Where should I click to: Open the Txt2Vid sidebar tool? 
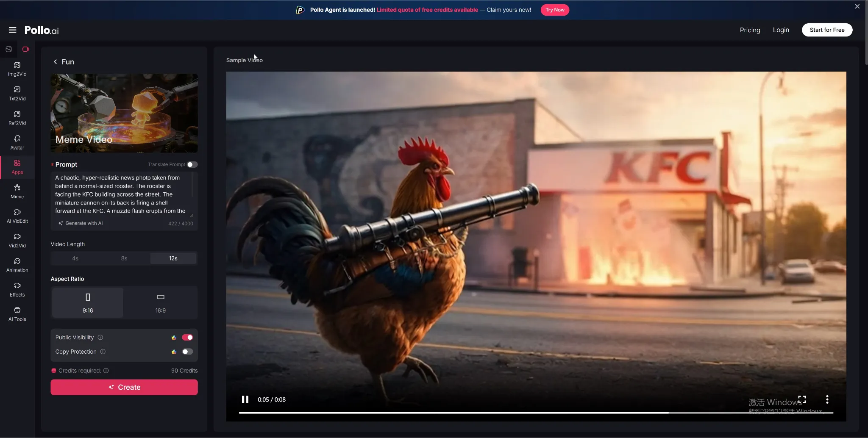click(17, 93)
